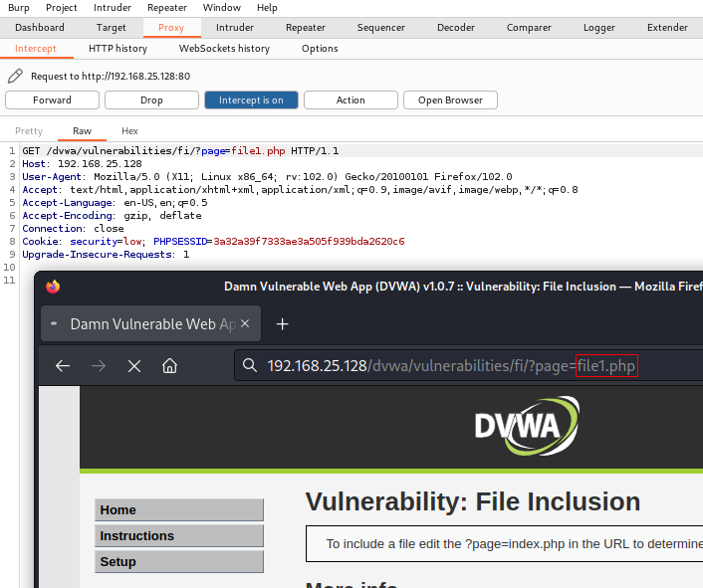Click the User-Agent header line
Screen dimensions: 703x588
pos(267,177)
